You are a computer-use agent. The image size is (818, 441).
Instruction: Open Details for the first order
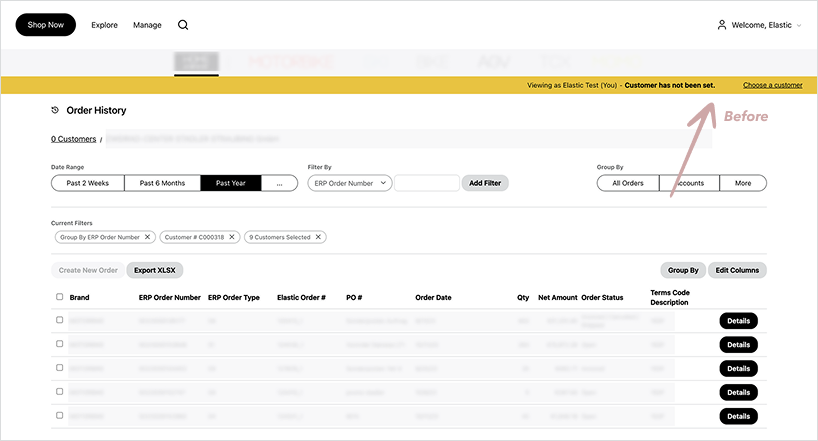pos(738,321)
